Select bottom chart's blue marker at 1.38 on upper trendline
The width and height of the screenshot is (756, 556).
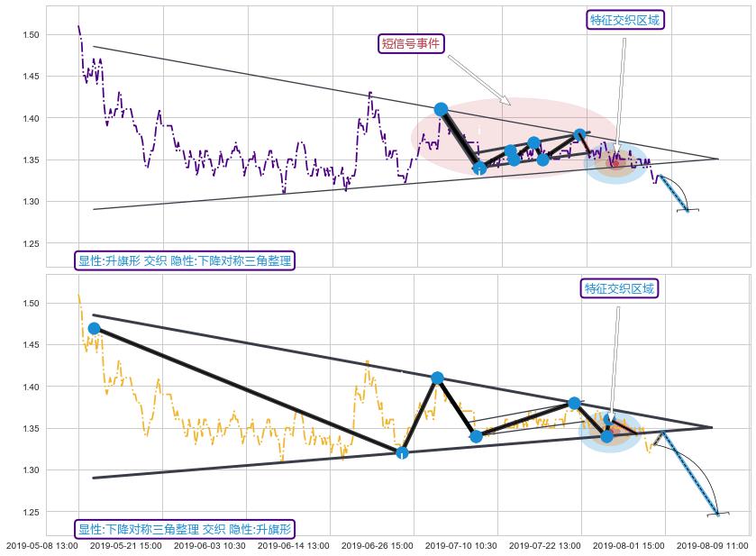574,403
